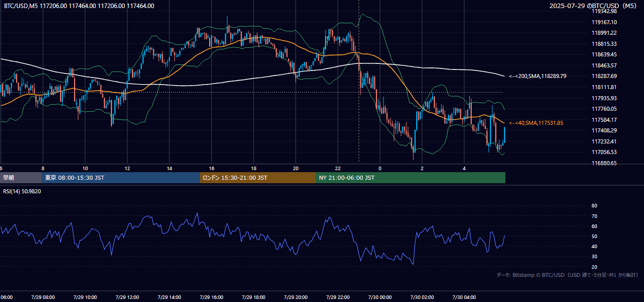
Task: Click the ロンドン 15:30-21:00 JST session bar
Action: [x=258, y=178]
